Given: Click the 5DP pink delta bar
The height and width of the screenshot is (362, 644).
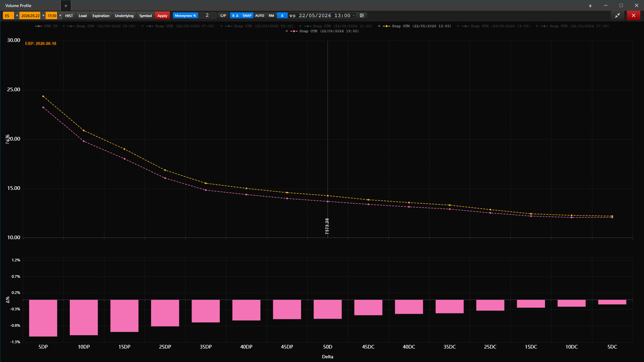Looking at the screenshot, I should pyautogui.click(x=43, y=318).
